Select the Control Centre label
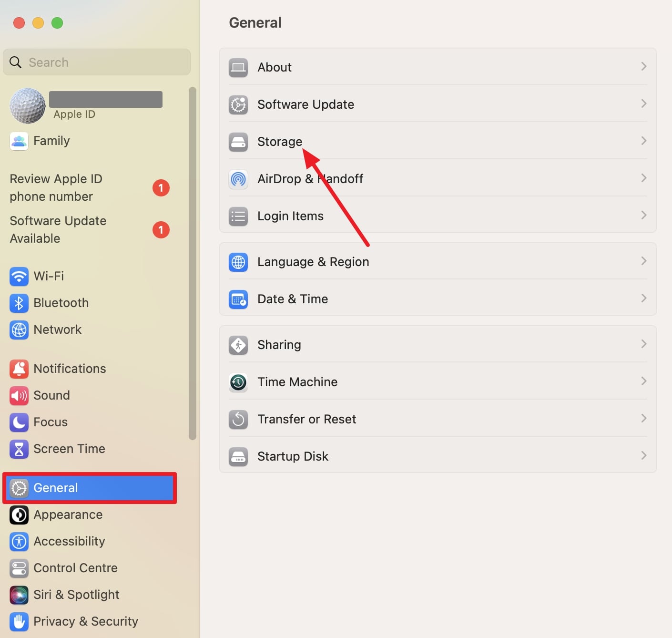 coord(75,568)
